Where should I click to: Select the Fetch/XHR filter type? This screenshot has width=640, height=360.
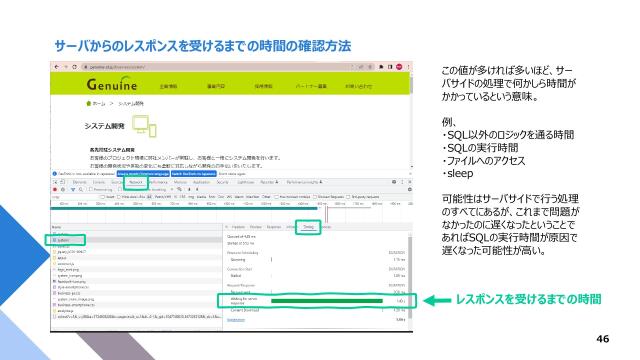coord(163,197)
